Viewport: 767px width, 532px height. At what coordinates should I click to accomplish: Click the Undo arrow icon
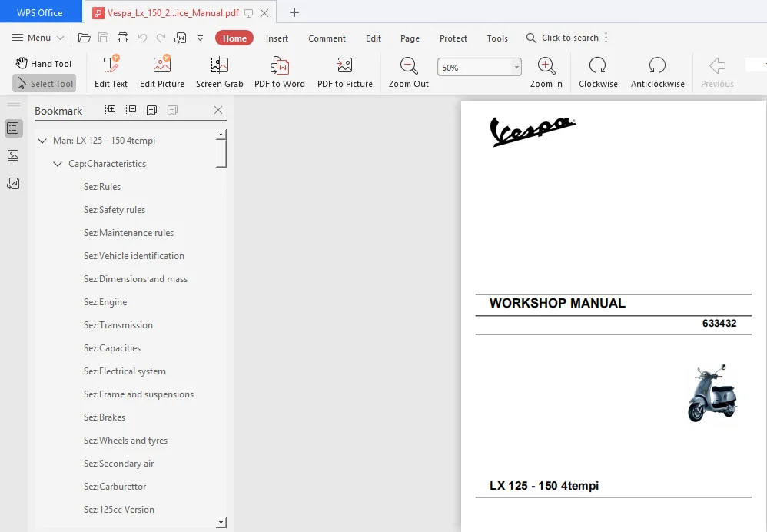coord(142,38)
